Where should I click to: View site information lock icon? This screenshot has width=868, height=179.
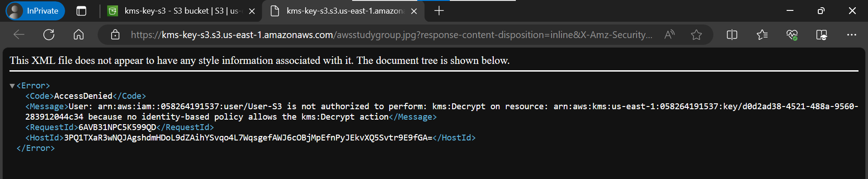[115, 34]
